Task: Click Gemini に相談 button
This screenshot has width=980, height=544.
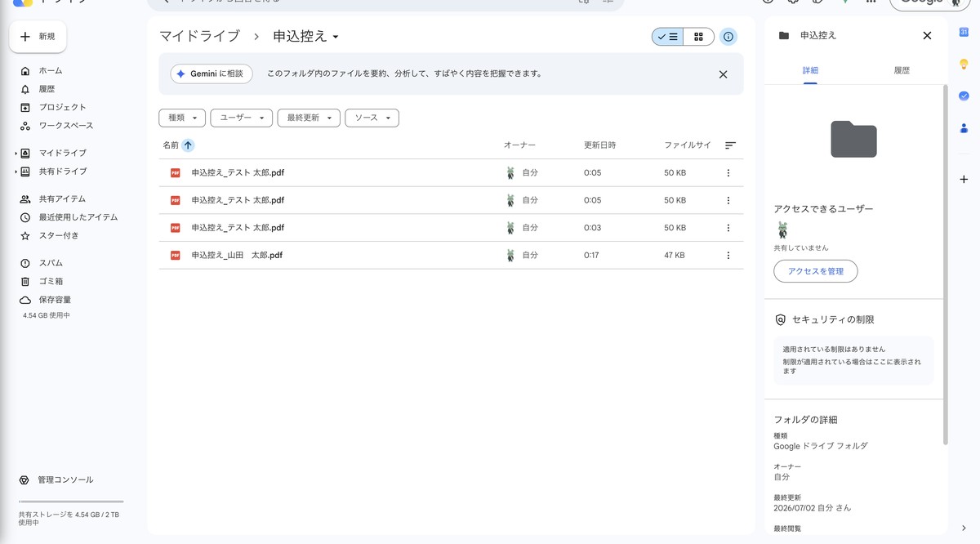Action: [212, 74]
